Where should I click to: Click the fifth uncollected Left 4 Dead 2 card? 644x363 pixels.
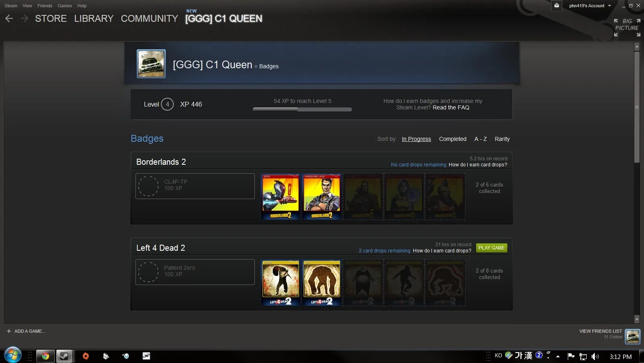click(445, 283)
